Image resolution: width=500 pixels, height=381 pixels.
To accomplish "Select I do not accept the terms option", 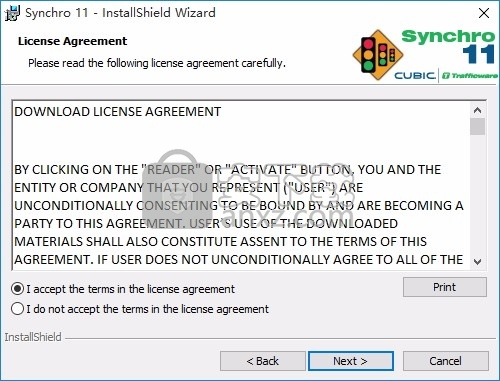I will pyautogui.click(x=17, y=309).
